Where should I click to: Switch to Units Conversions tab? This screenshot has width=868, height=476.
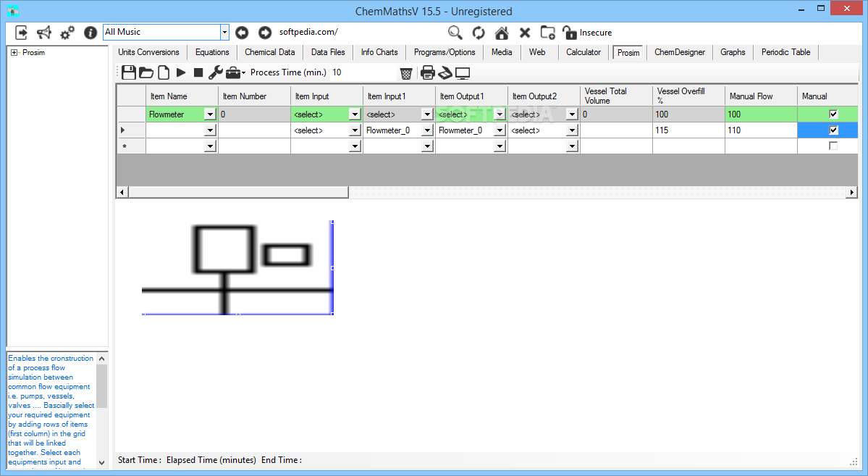[148, 52]
